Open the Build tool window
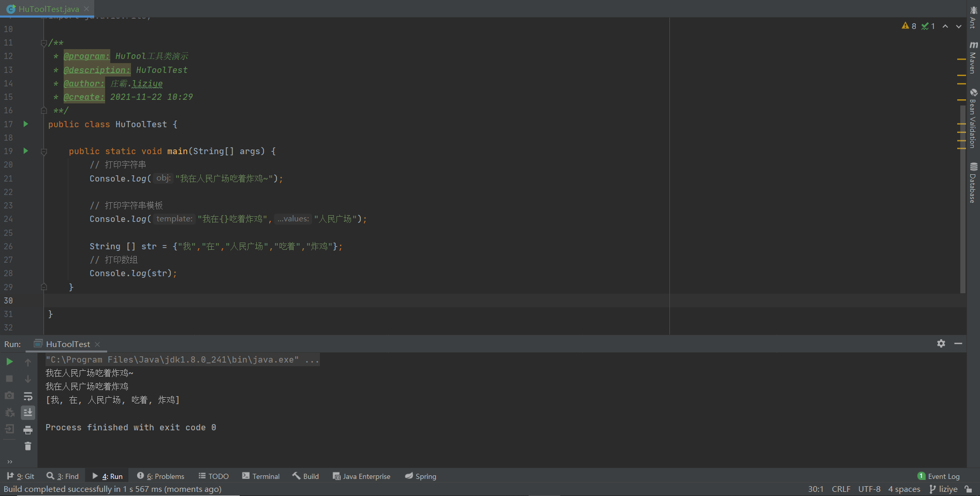The image size is (980, 496). [x=305, y=476]
